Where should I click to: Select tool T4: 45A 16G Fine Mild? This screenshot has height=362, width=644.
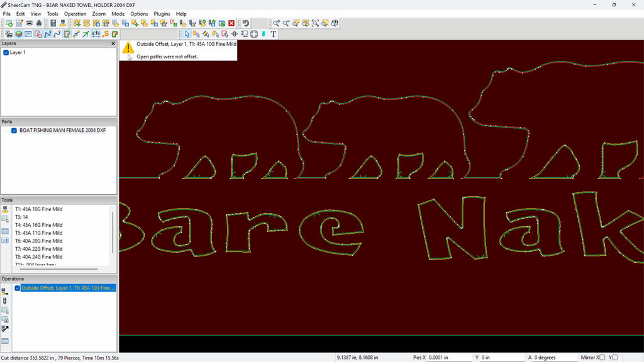[38, 225]
